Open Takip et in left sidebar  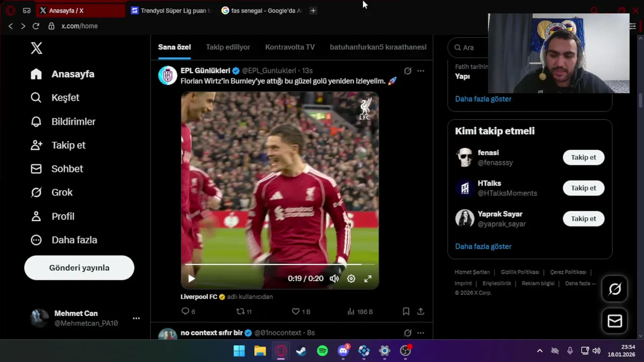coord(58,145)
